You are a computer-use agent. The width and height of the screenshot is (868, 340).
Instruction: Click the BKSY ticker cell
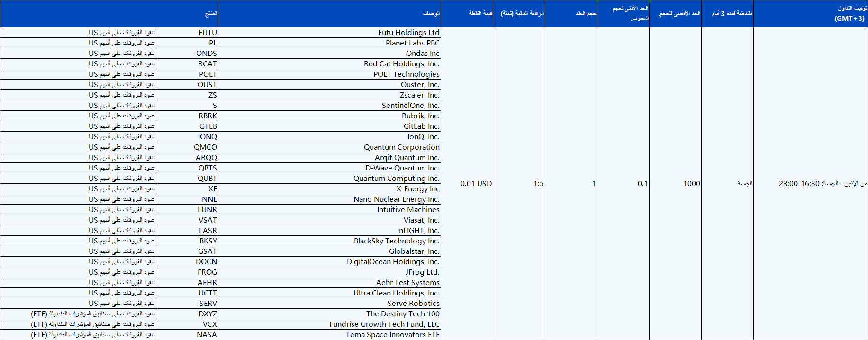point(187,241)
